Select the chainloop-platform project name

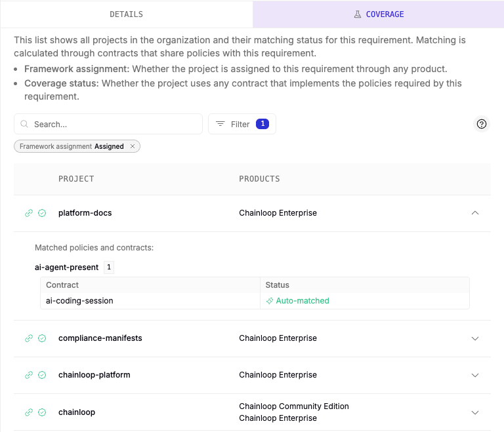point(94,375)
